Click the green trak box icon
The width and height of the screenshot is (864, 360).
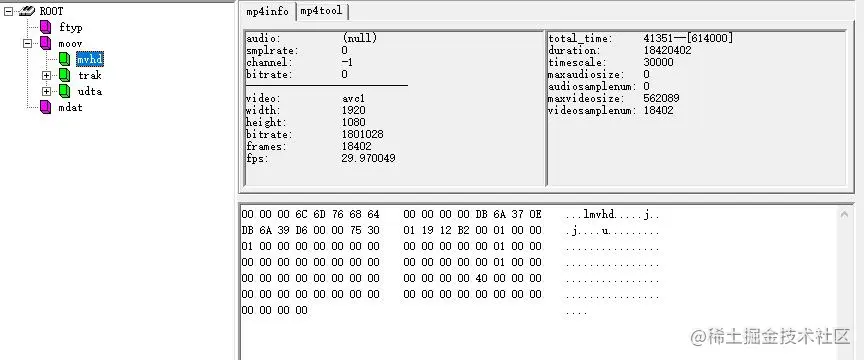tap(64, 75)
